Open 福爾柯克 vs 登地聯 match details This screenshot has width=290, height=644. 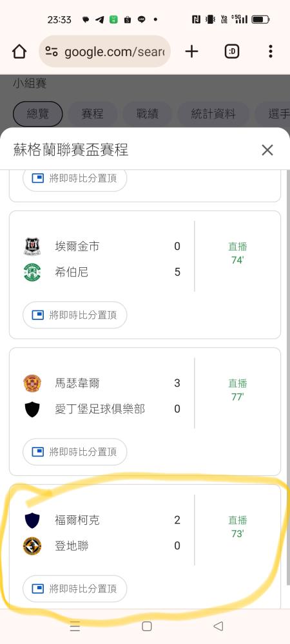(x=145, y=533)
